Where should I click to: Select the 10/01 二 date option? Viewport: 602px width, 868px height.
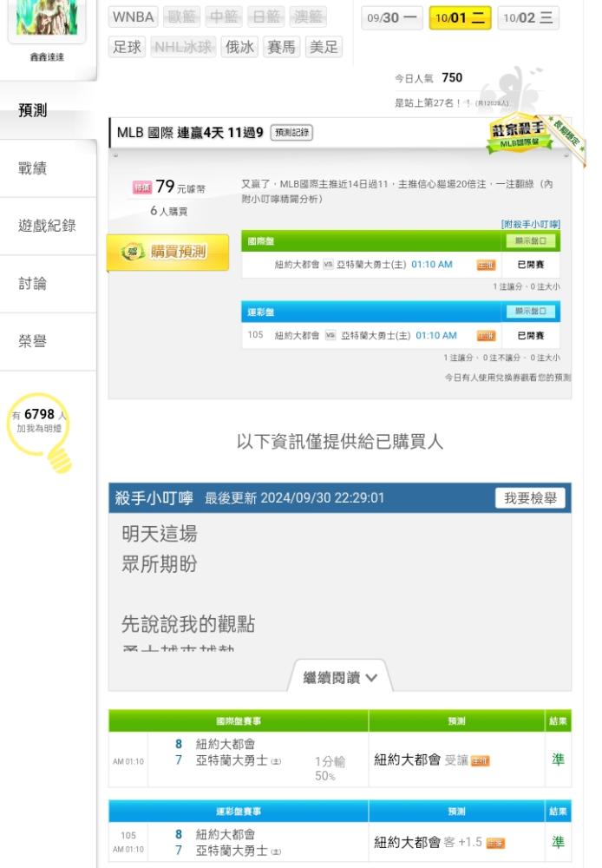pyautogui.click(x=461, y=17)
